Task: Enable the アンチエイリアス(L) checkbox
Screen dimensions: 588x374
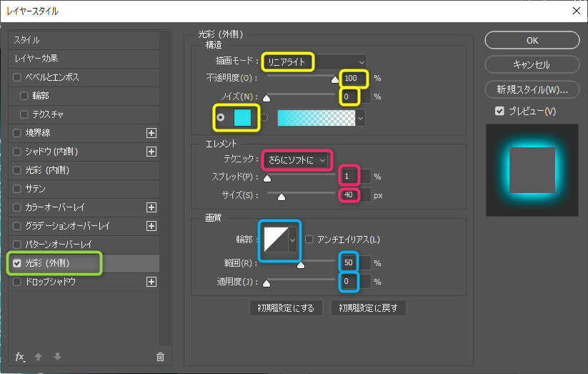Action: (x=309, y=239)
